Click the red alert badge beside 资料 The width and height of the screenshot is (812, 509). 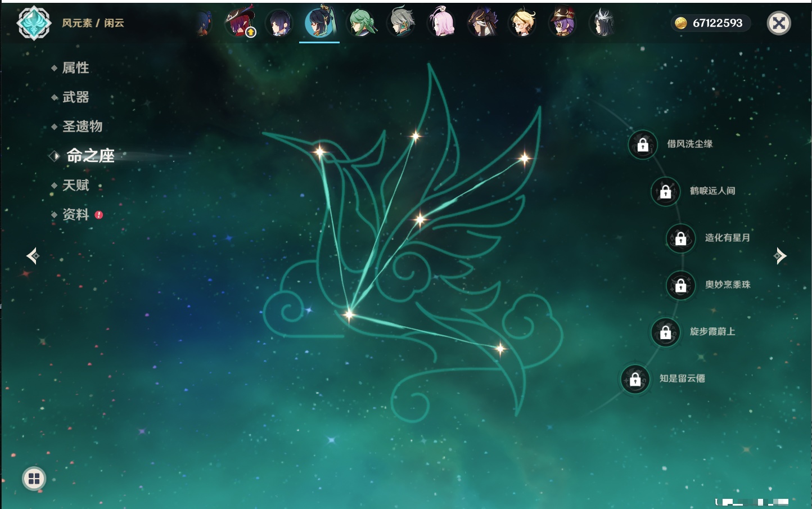pyautogui.click(x=99, y=215)
